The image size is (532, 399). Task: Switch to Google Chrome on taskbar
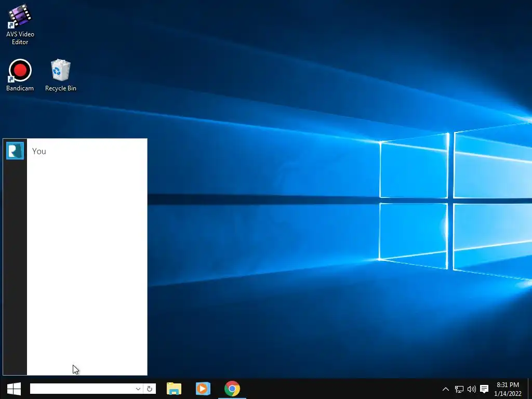coord(232,389)
